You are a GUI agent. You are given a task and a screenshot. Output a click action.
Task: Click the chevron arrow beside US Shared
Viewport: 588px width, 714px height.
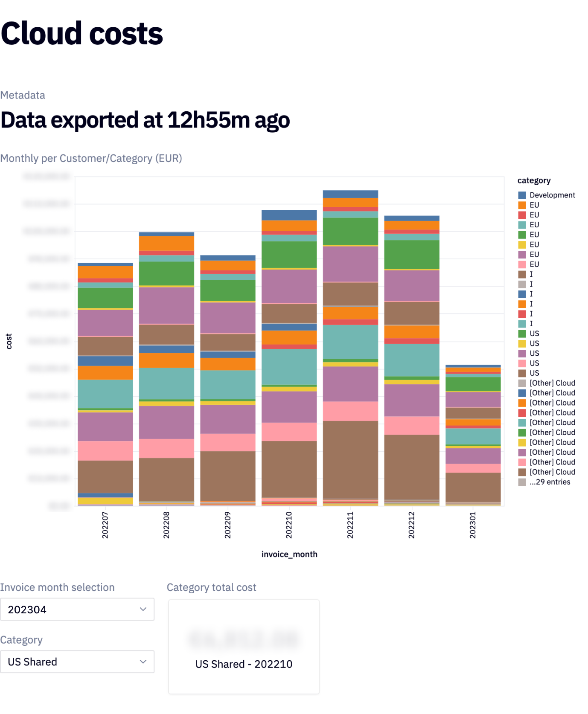pos(143,662)
